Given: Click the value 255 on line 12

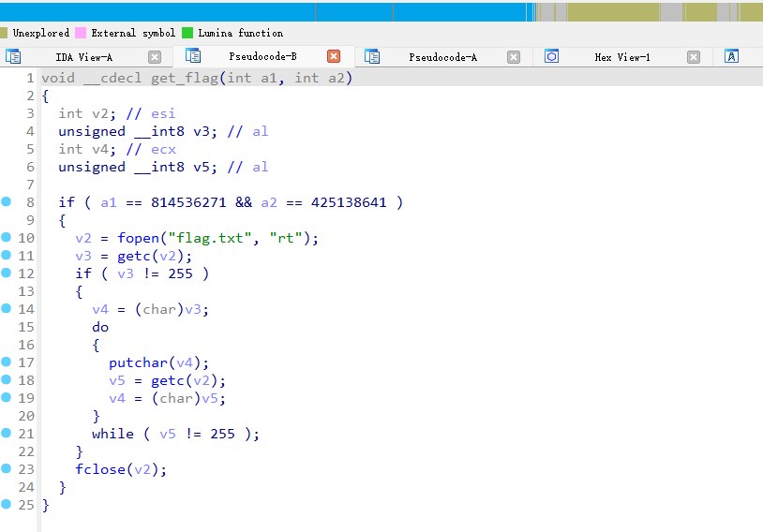Looking at the screenshot, I should 181,273.
